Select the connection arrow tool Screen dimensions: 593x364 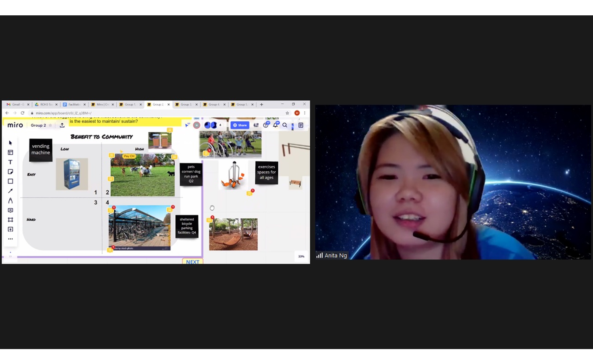click(11, 191)
